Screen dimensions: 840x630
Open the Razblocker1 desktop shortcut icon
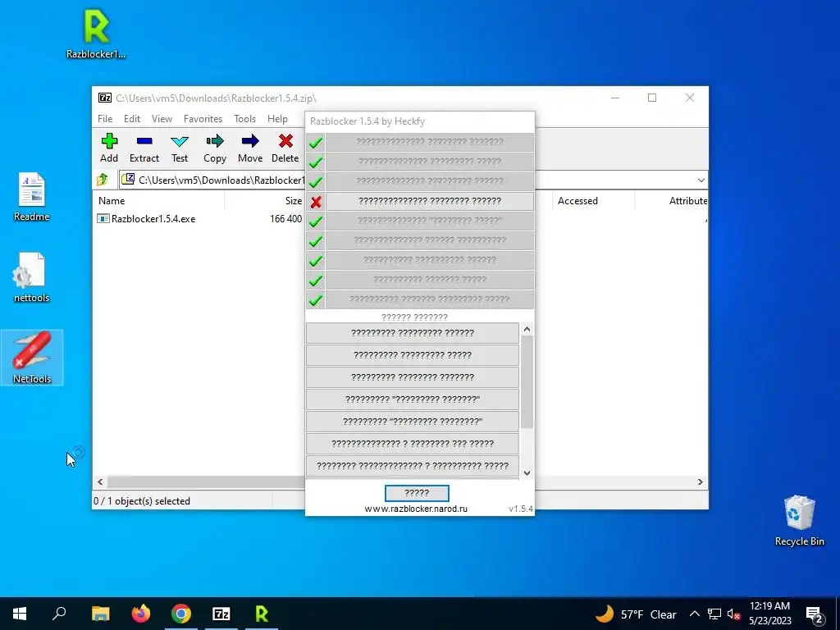(97, 33)
